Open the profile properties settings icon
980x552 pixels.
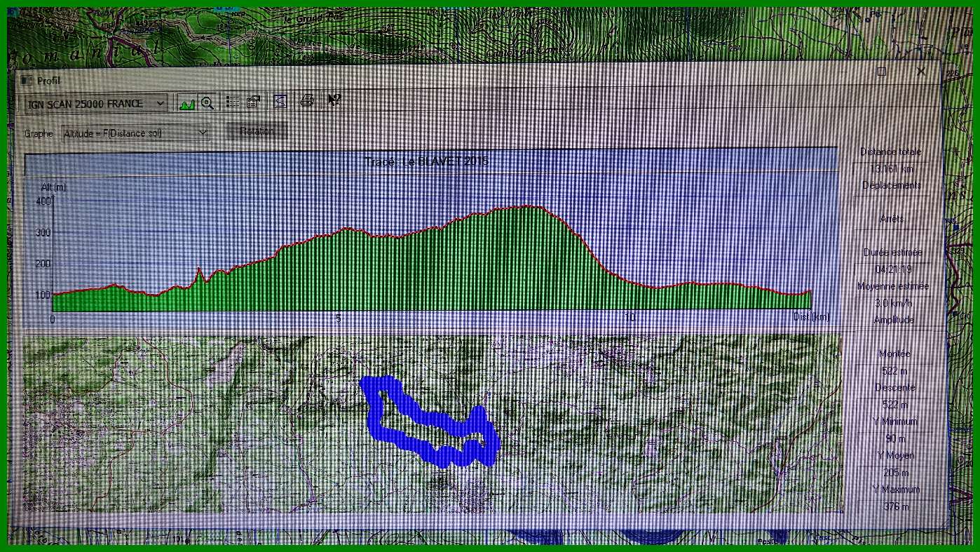[x=254, y=102]
